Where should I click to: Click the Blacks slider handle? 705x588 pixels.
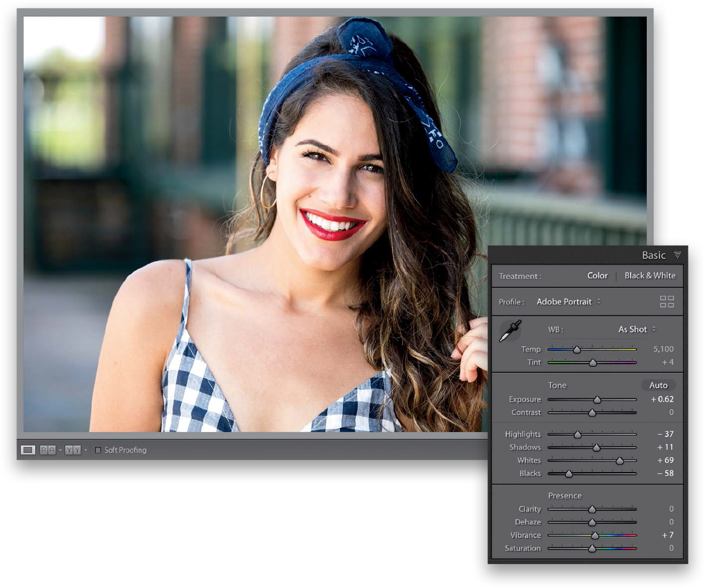coord(569,474)
